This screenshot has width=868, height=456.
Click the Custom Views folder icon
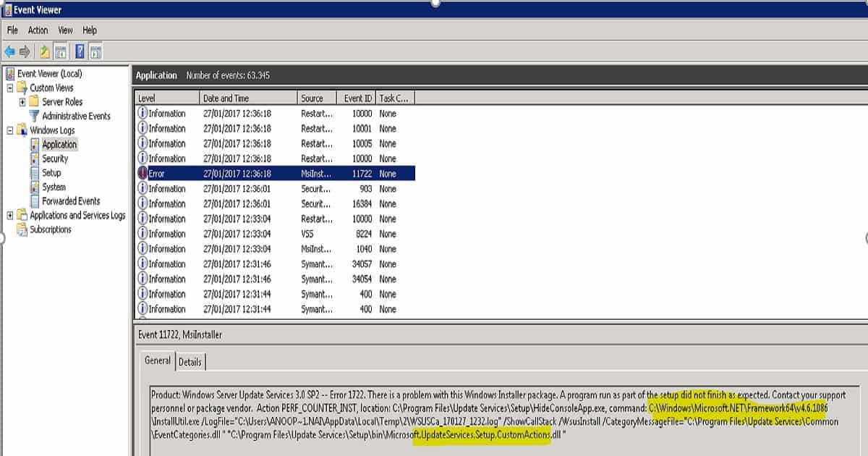[23, 88]
